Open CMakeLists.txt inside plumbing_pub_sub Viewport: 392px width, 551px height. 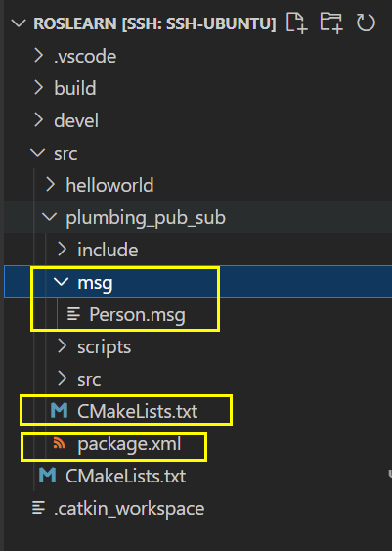137,411
